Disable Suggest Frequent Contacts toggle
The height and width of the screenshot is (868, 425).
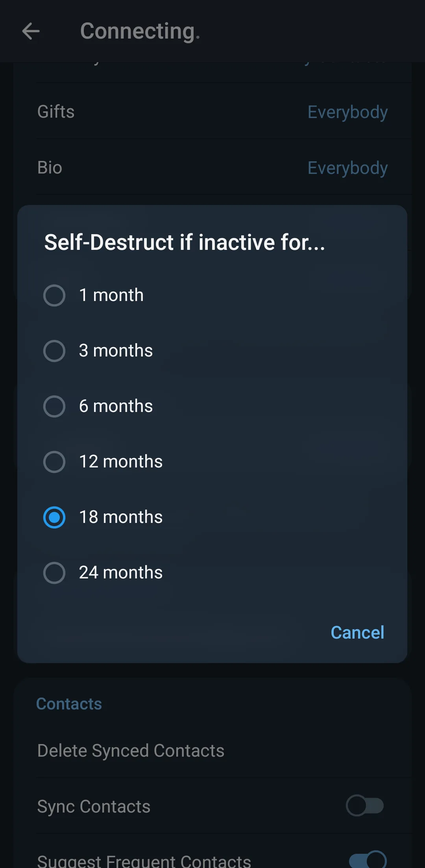tap(368, 860)
